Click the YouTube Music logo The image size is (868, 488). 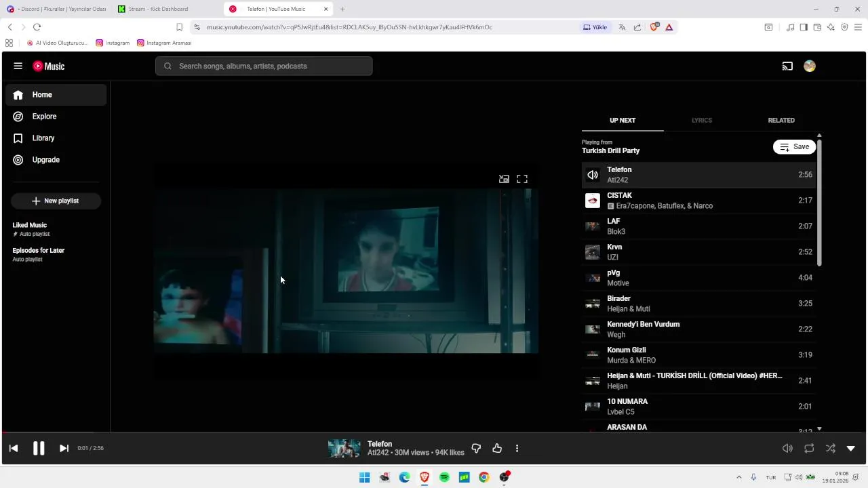coord(49,66)
